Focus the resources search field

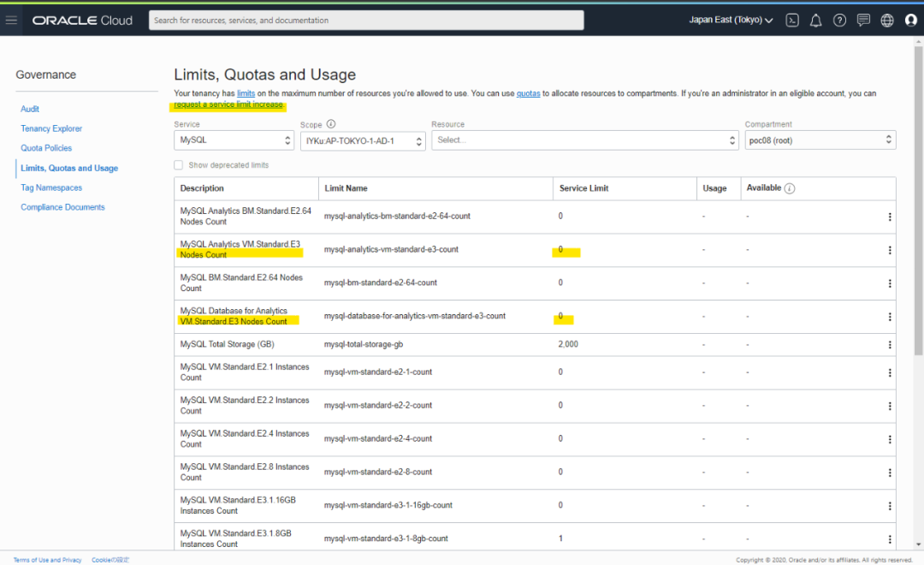366,21
